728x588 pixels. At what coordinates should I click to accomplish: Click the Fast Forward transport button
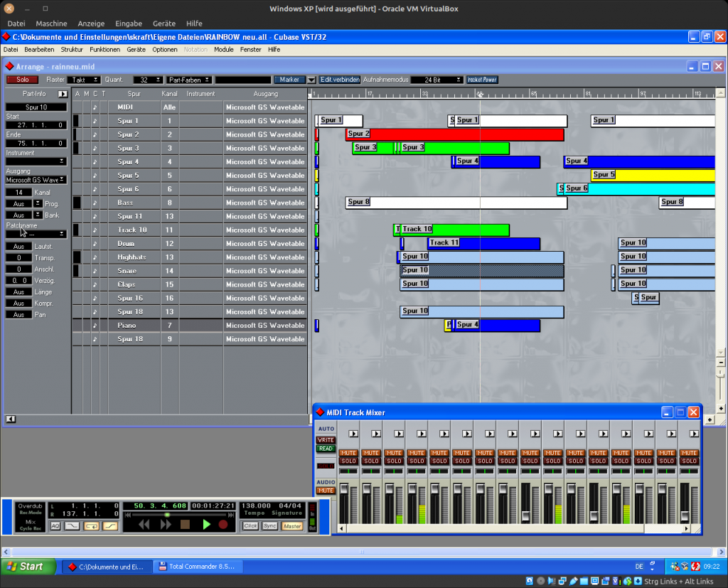point(166,524)
